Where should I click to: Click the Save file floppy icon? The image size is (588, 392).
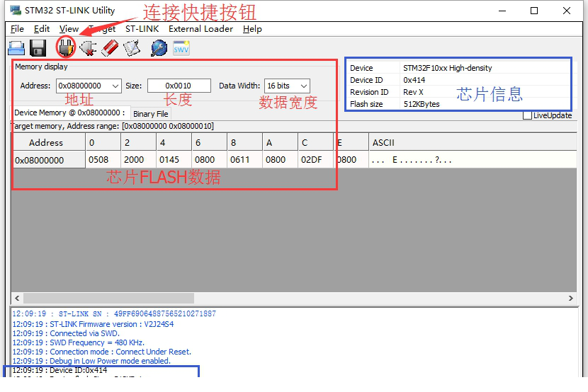pos(38,48)
